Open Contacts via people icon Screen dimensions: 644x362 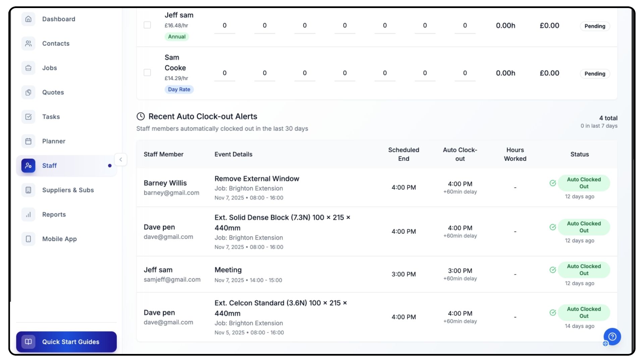29,44
